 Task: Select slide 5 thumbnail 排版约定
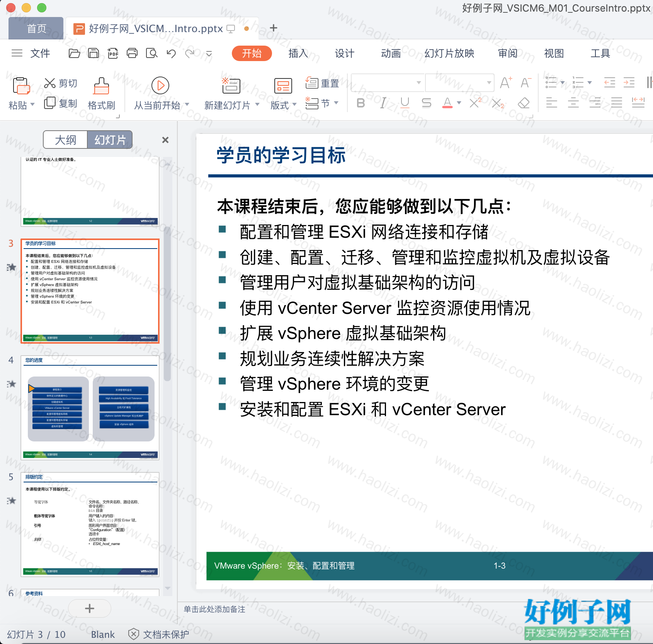click(90, 524)
